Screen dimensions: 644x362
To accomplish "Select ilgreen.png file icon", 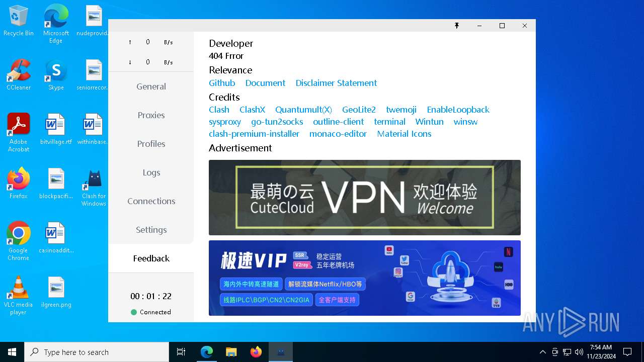I will tap(56, 293).
